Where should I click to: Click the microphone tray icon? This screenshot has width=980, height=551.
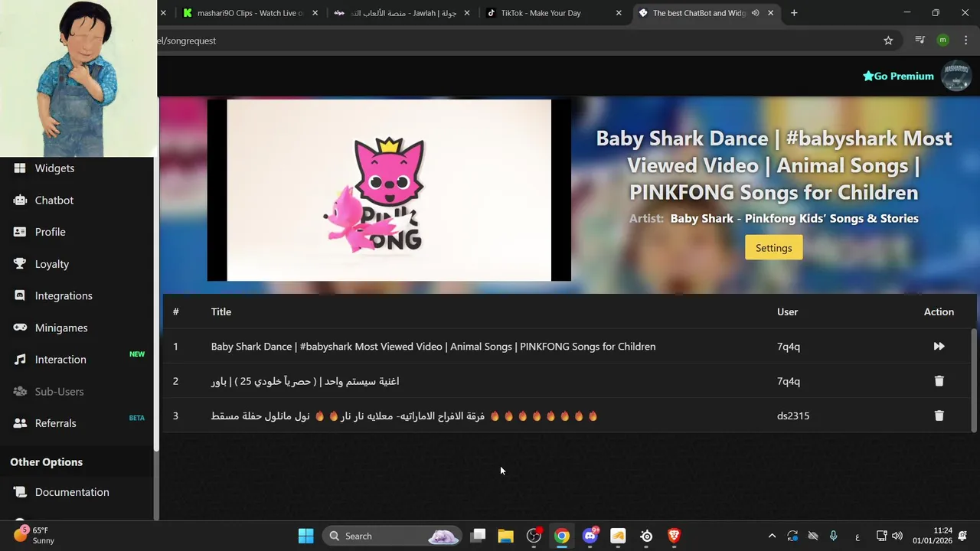834,536
